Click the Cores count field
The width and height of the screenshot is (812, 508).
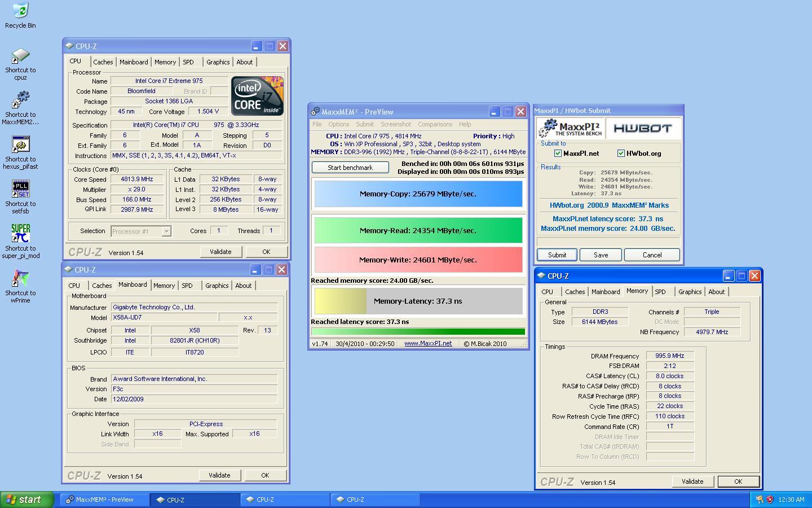coord(219,230)
